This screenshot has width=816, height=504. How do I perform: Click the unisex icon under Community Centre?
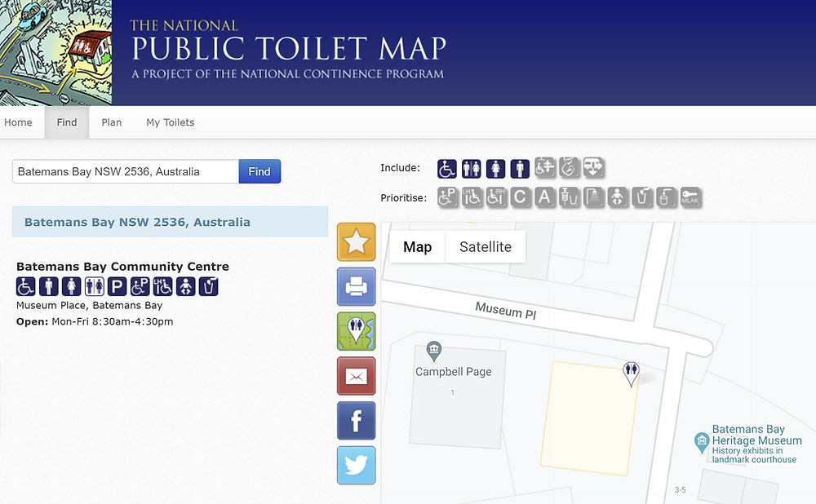click(x=94, y=286)
